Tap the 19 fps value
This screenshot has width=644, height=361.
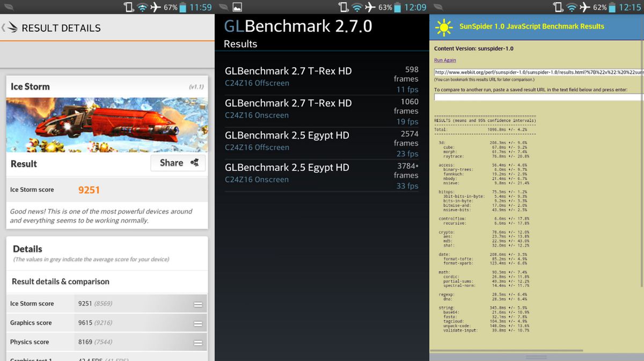click(x=407, y=121)
